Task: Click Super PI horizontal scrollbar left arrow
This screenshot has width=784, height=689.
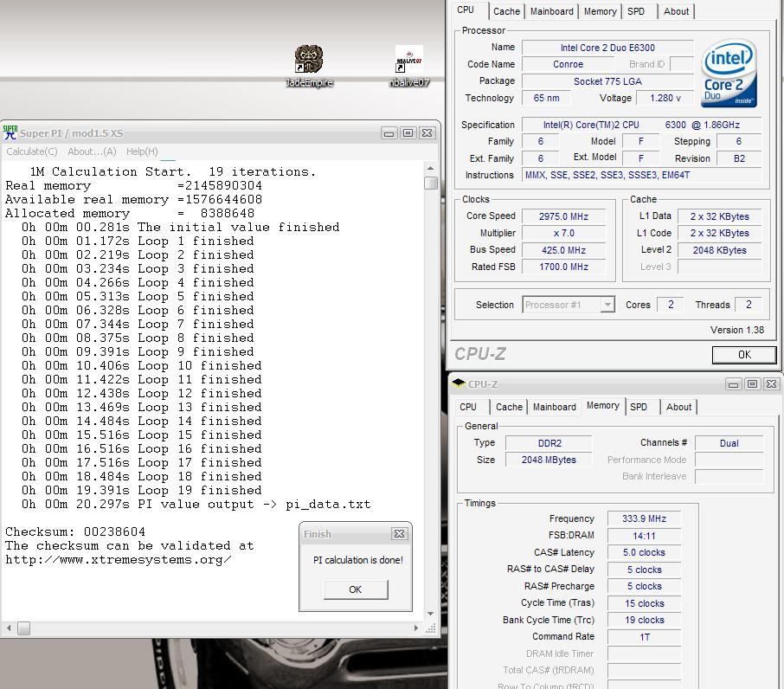Action: pos(9,628)
